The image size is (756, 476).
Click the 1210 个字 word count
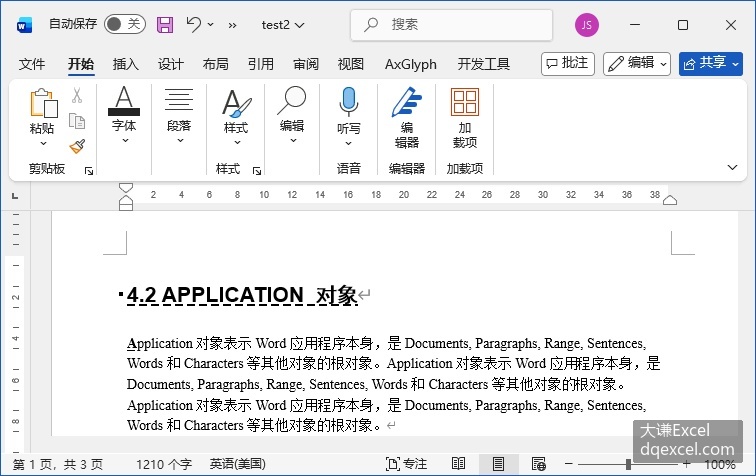[163, 464]
